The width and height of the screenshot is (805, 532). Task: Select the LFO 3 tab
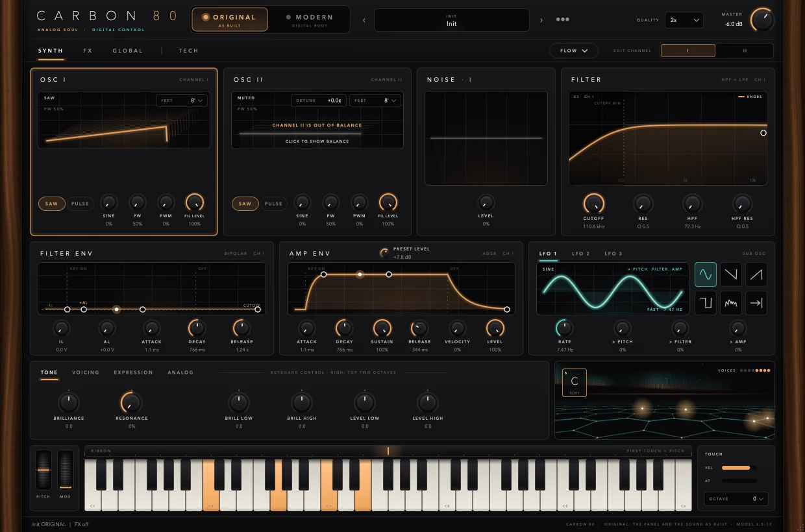tap(613, 254)
